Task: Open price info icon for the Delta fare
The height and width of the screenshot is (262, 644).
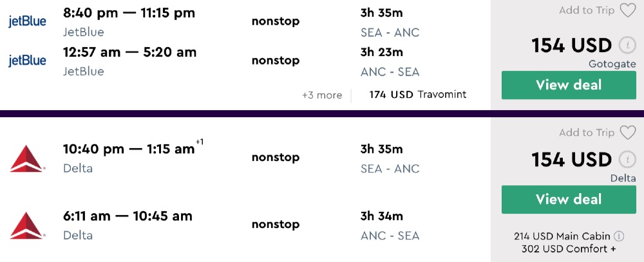Action: click(626, 160)
